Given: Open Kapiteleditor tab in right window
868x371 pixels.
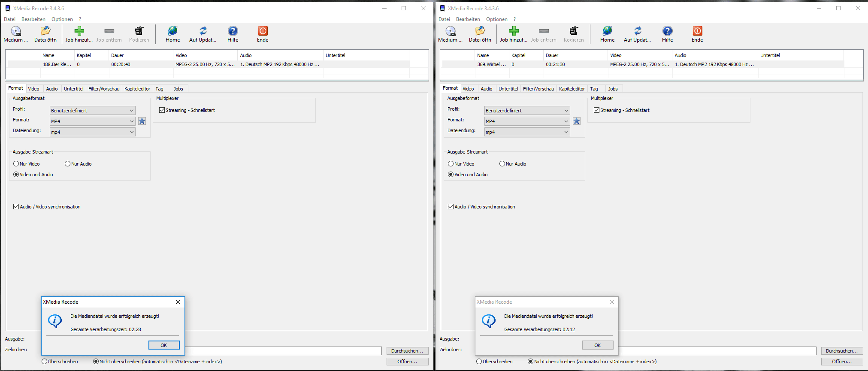Looking at the screenshot, I should (572, 89).
